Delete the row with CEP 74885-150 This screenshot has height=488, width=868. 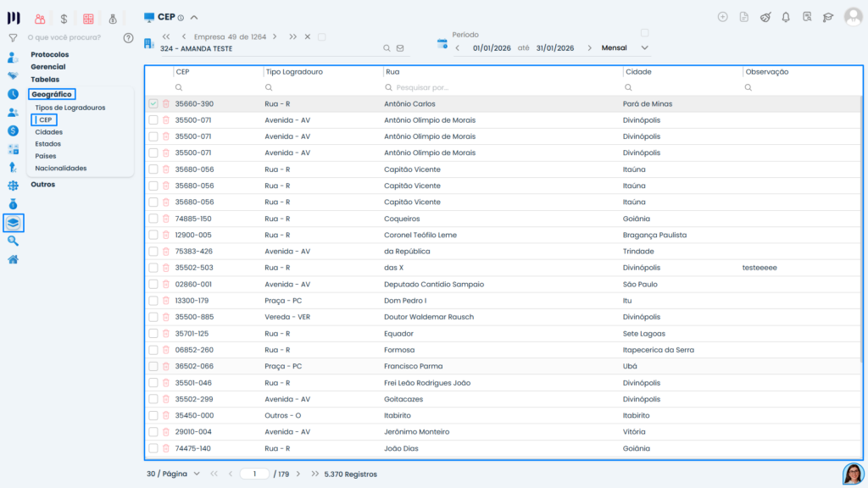[x=166, y=219]
